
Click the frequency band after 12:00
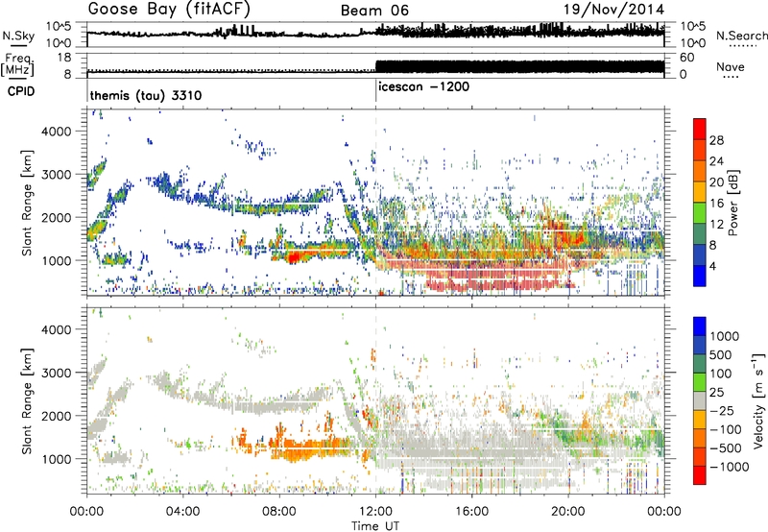click(x=519, y=66)
